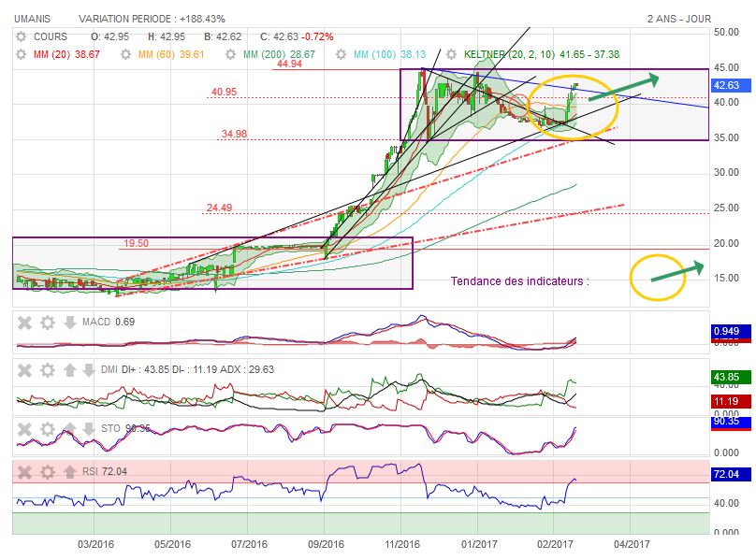
Task: Click the 34.98 support level label
Action: (x=234, y=134)
